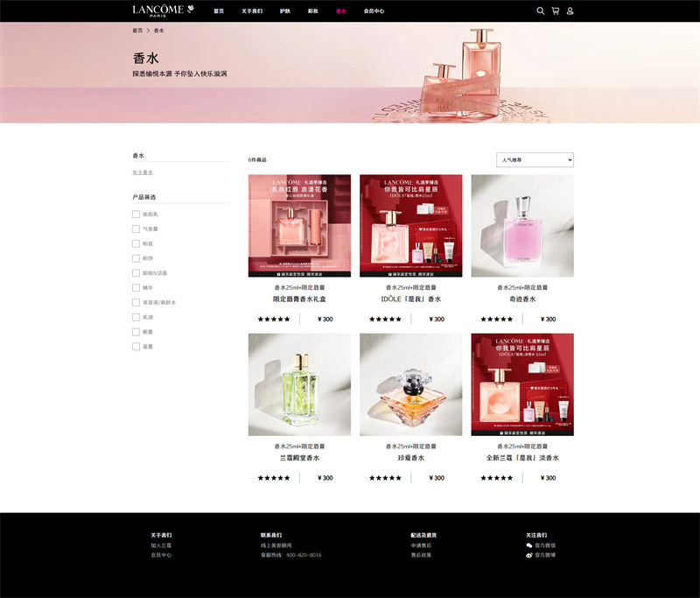This screenshot has height=598, width=700.
Task: Open 彩妆 in top navigation
Action: click(313, 11)
